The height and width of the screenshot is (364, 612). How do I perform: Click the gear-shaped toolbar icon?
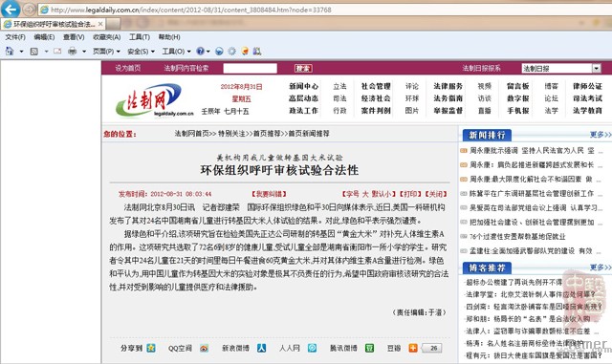(231, 51)
